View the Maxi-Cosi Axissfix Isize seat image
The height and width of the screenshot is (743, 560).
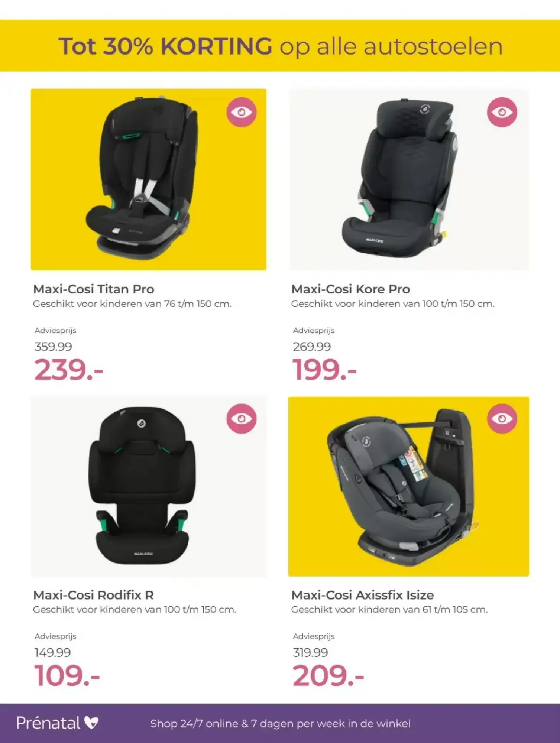click(x=409, y=487)
